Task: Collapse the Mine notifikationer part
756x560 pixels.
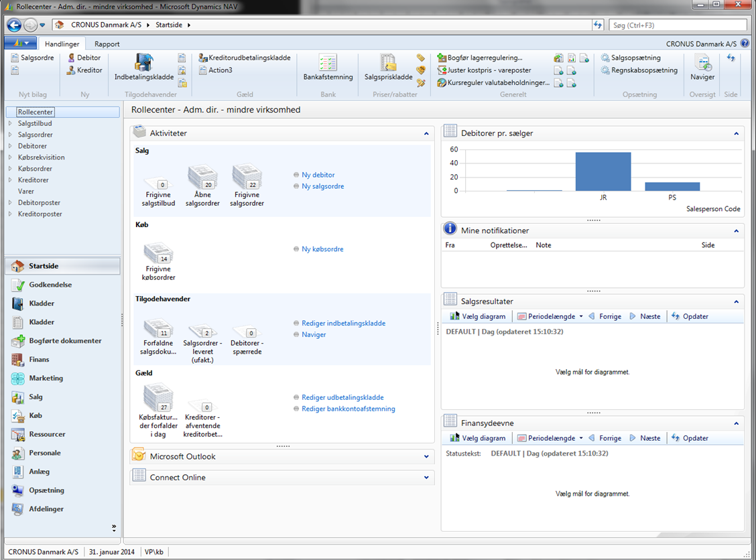Action: 737,231
